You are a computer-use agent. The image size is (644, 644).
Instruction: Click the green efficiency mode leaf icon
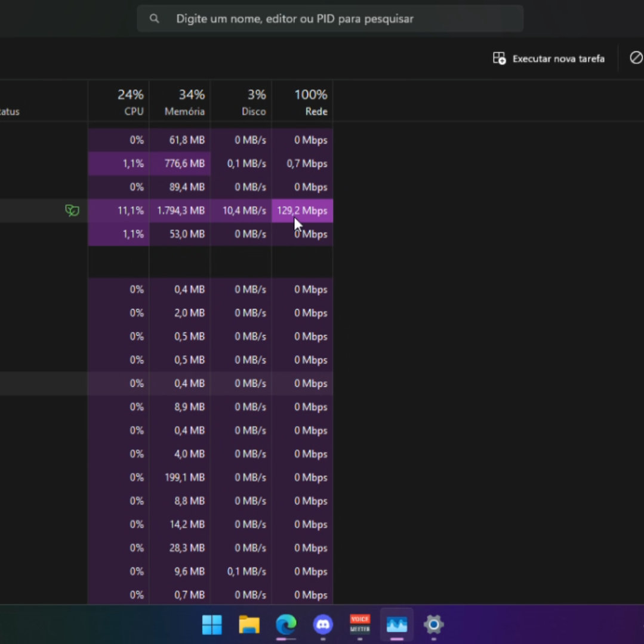[72, 210]
